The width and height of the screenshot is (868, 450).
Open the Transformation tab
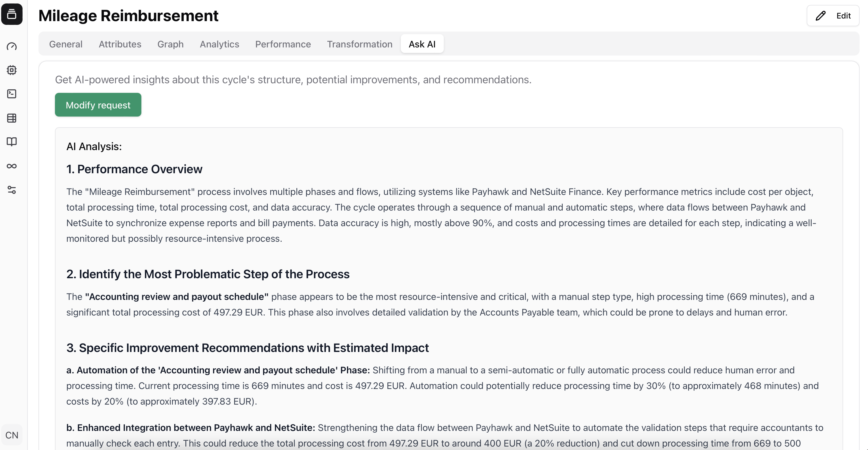click(x=359, y=44)
